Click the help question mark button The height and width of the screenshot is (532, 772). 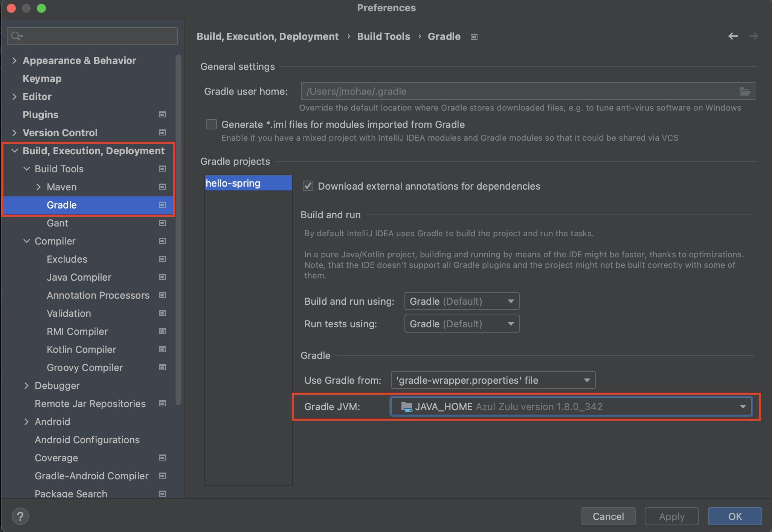[x=20, y=516]
